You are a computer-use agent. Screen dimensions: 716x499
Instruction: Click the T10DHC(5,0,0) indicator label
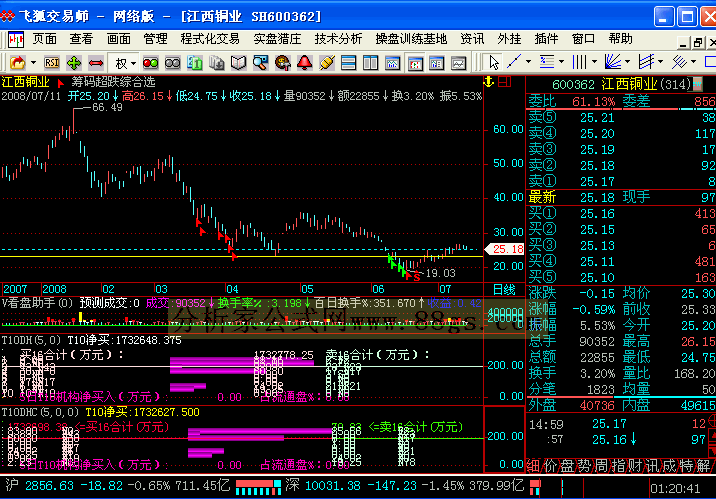(x=40, y=412)
